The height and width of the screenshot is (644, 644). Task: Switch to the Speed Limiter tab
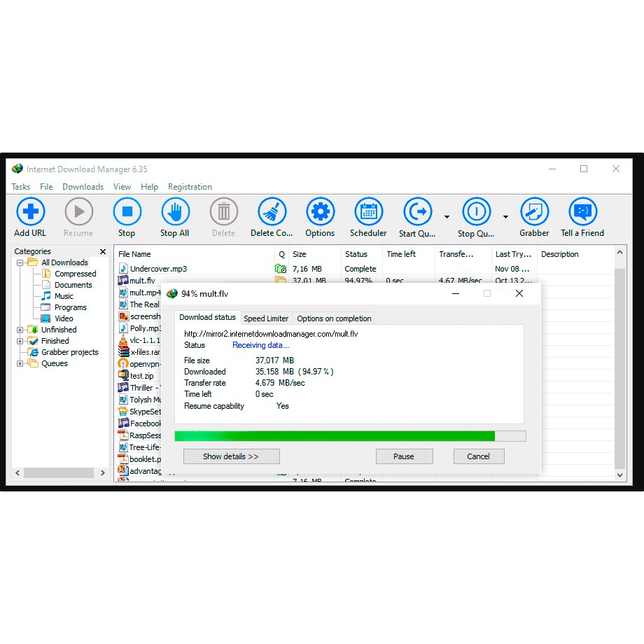click(x=266, y=318)
